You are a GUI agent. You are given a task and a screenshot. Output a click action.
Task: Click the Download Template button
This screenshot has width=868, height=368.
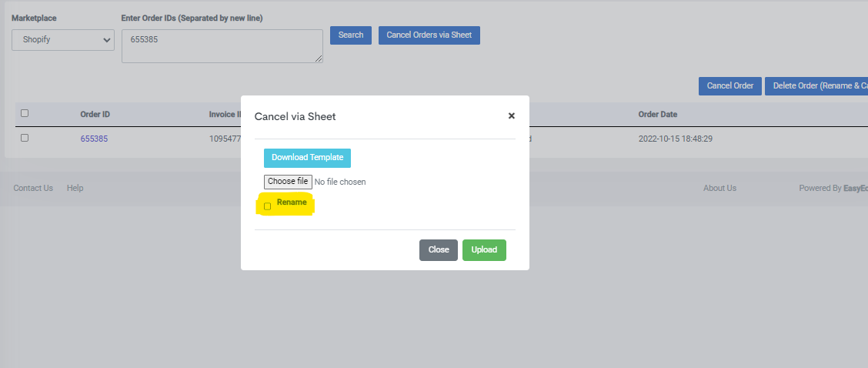click(307, 157)
